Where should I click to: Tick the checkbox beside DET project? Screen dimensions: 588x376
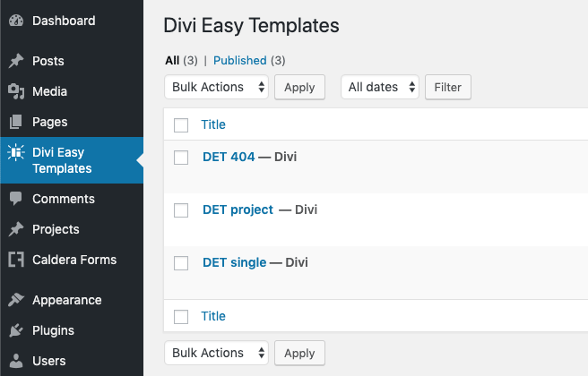(x=181, y=210)
